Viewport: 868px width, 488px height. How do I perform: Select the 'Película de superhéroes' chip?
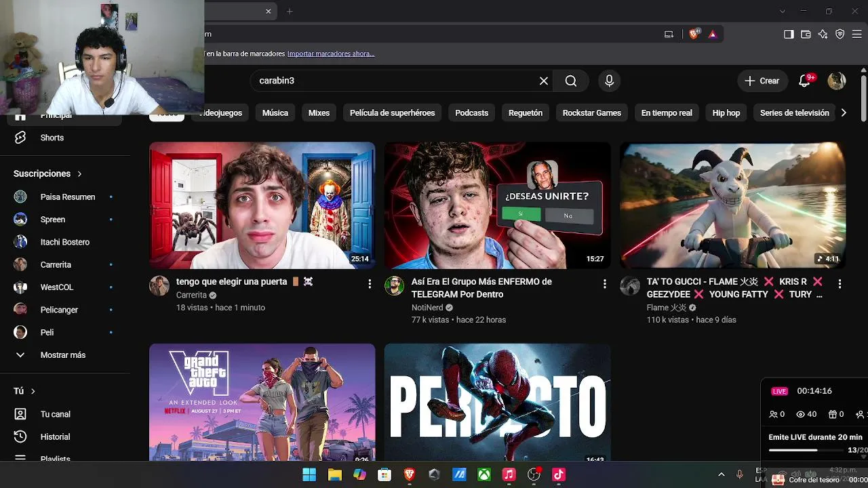pyautogui.click(x=393, y=113)
